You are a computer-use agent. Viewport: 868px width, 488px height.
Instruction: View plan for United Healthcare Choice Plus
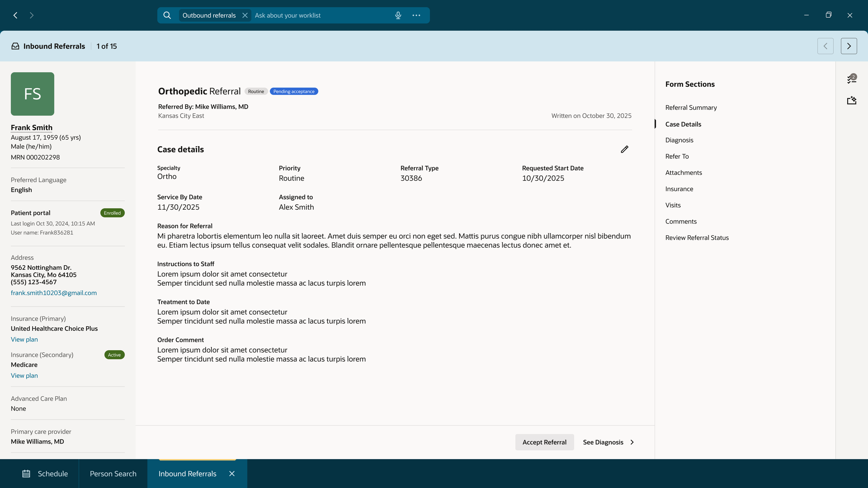pos(24,339)
